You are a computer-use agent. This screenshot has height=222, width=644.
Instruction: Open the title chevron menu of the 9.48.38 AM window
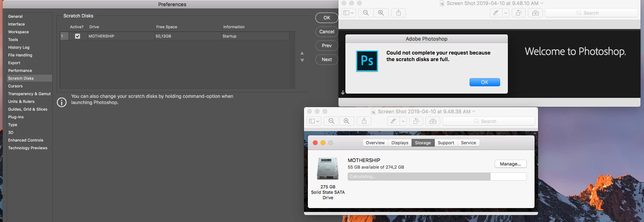point(474,111)
